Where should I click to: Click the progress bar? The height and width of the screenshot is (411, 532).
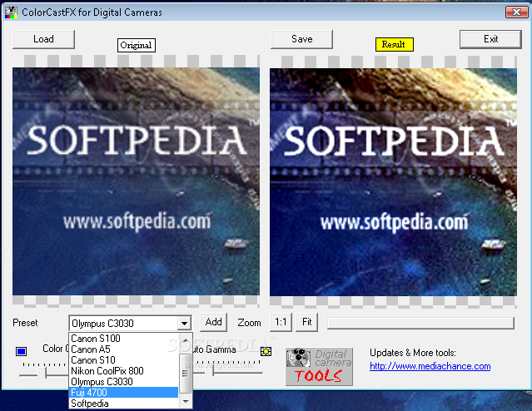(x=420, y=323)
